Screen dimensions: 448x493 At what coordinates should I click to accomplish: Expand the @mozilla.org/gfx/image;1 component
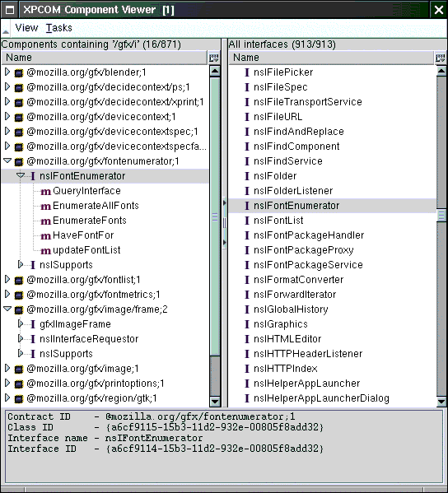pyautogui.click(x=7, y=368)
